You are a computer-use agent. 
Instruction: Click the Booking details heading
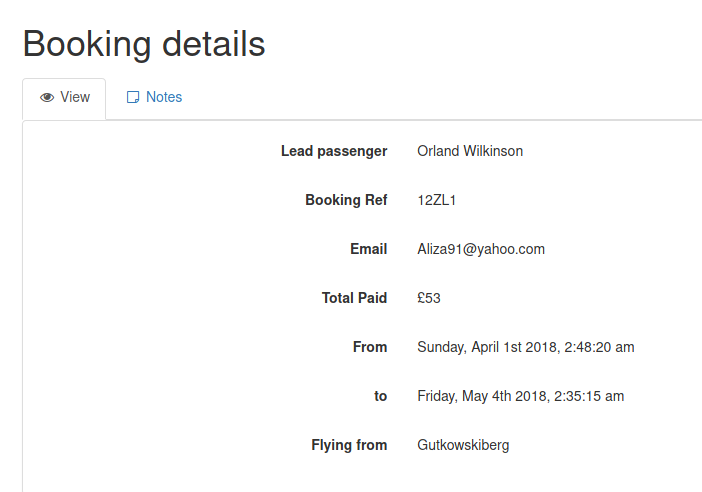pyautogui.click(x=144, y=44)
